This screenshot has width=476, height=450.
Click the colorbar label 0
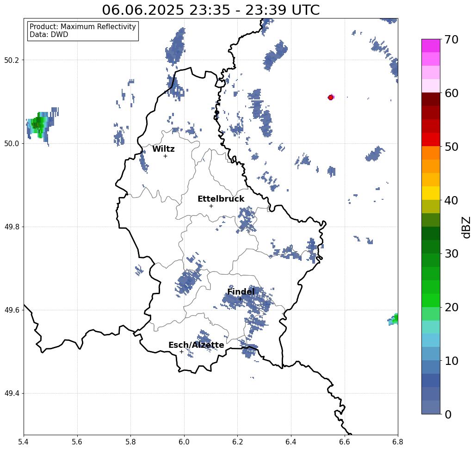[448, 414]
